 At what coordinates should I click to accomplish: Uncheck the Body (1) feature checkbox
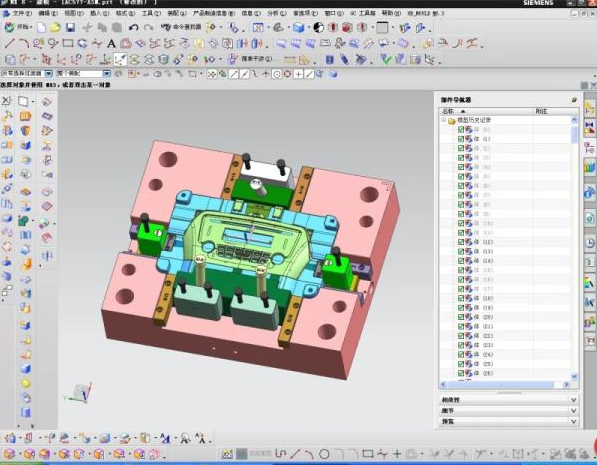[x=461, y=139]
